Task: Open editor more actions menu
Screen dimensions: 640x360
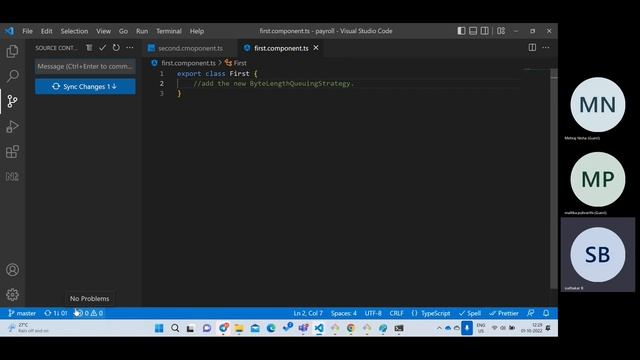Action: [546, 48]
